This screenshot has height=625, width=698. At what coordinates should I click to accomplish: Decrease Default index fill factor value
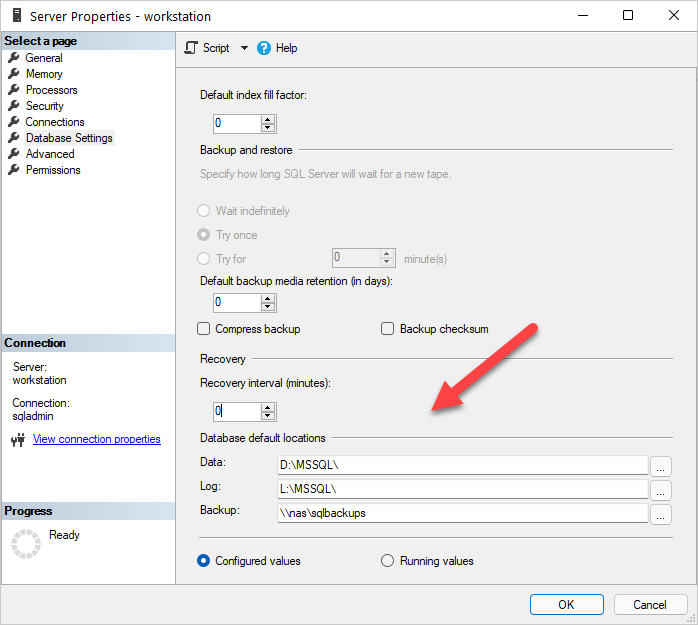(x=268, y=128)
